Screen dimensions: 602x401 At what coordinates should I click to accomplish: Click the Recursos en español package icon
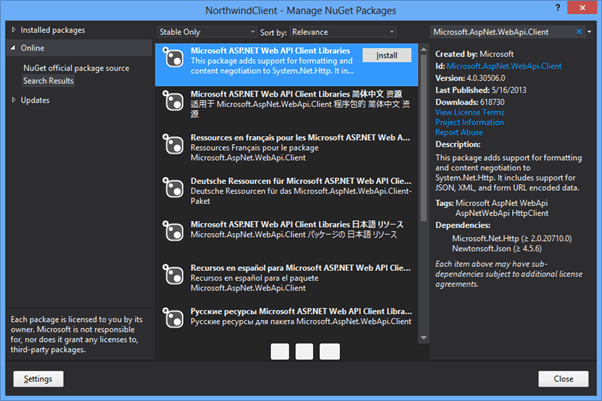pos(171,273)
